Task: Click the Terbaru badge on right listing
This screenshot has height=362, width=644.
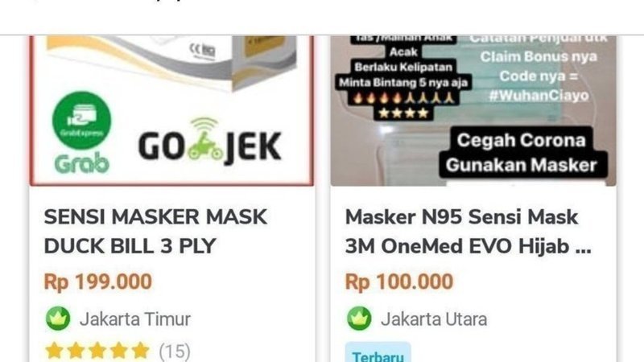Action: 378,353
